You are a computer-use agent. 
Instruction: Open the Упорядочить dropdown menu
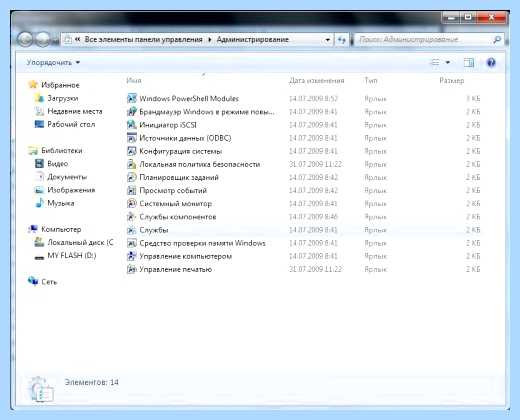click(x=53, y=62)
